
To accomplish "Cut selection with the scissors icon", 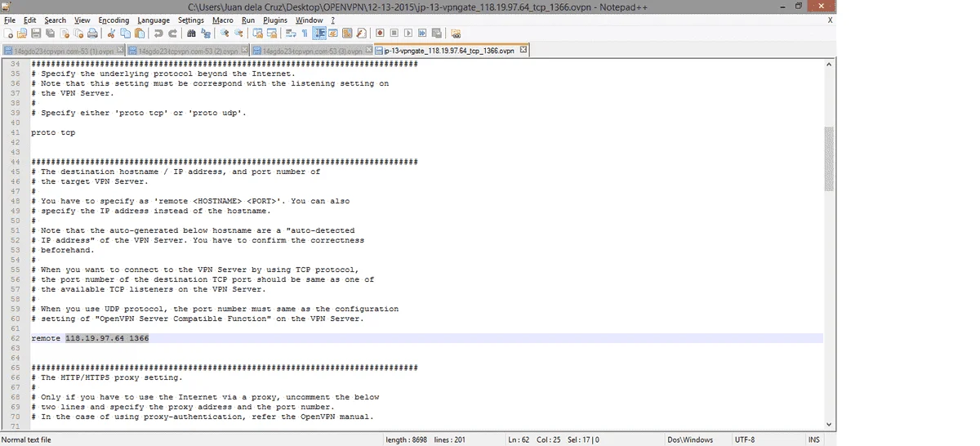I will click(110, 33).
